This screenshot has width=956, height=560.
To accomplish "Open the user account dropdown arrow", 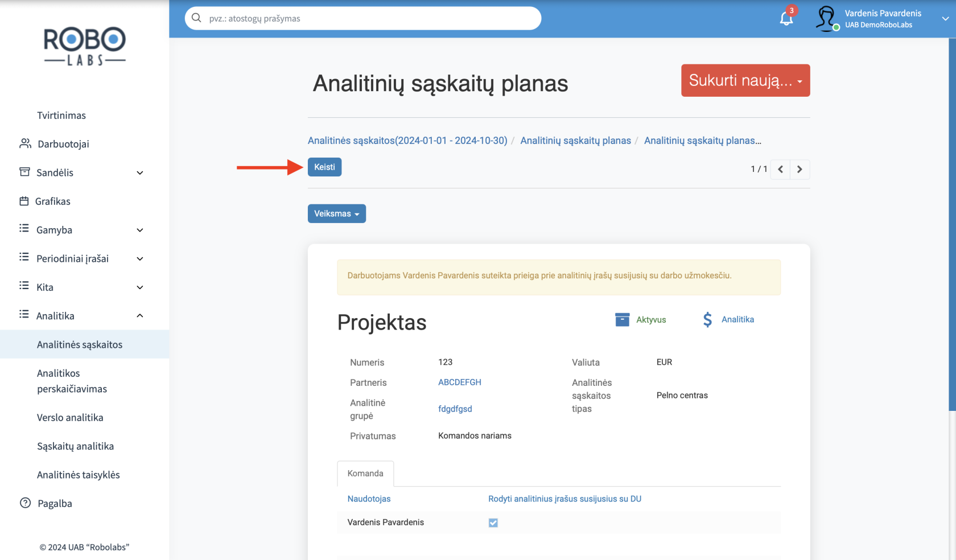I will tap(945, 19).
